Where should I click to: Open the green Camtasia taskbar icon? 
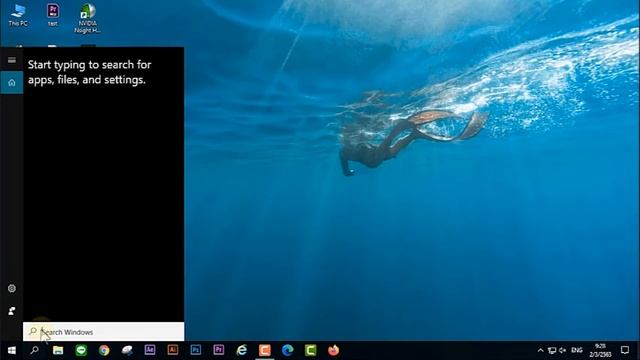tap(311, 350)
